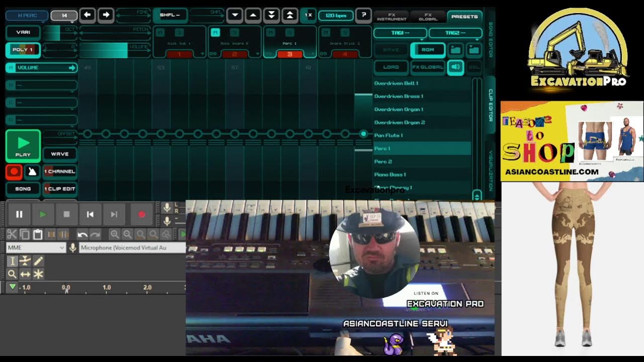Toggle the POLY 1 button
644x362 pixels.
click(23, 50)
